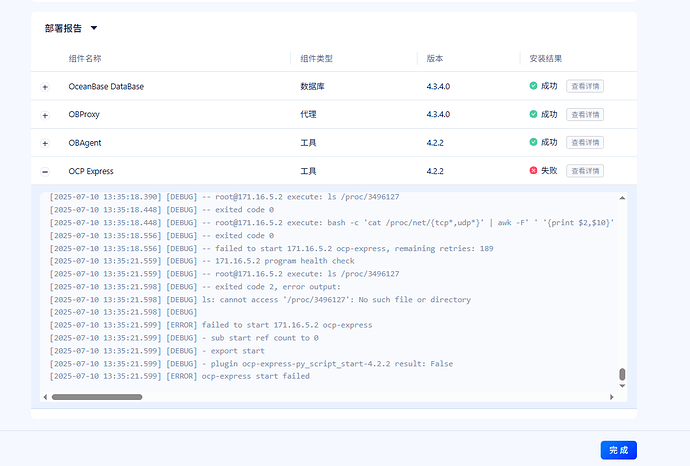Click error line 'failed to start 171.16.5.2 ocp-express'
690x466 pixels.
point(211,325)
